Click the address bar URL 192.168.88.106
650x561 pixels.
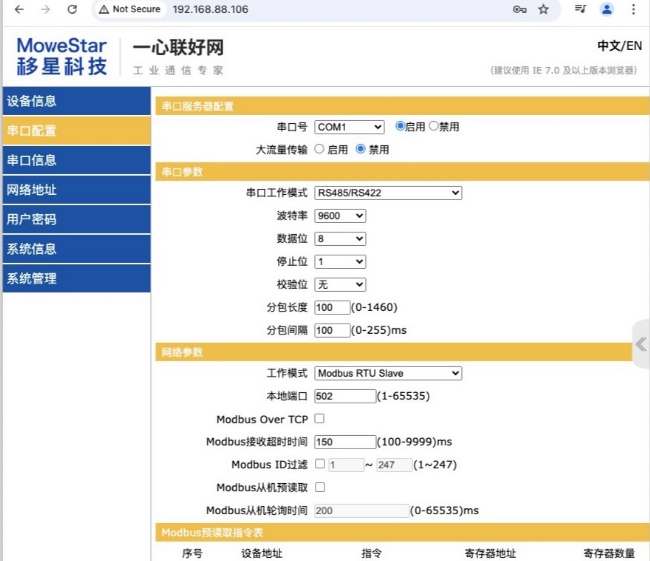point(210,9)
